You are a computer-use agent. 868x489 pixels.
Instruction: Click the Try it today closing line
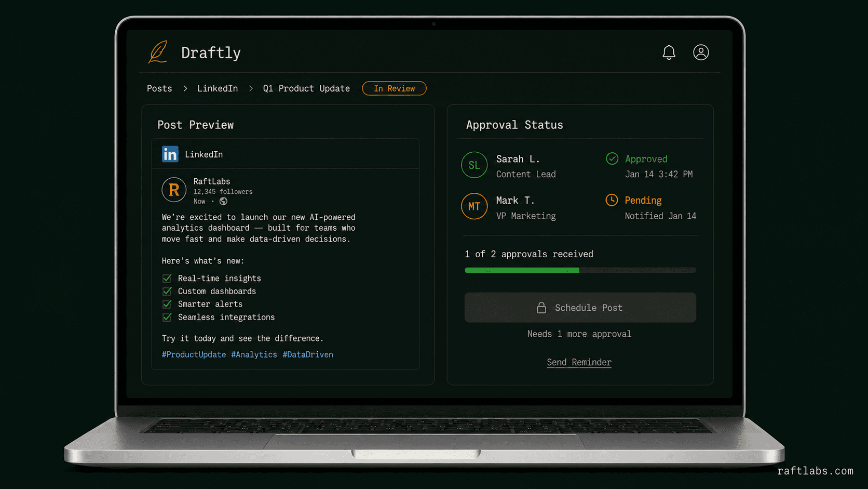242,338
